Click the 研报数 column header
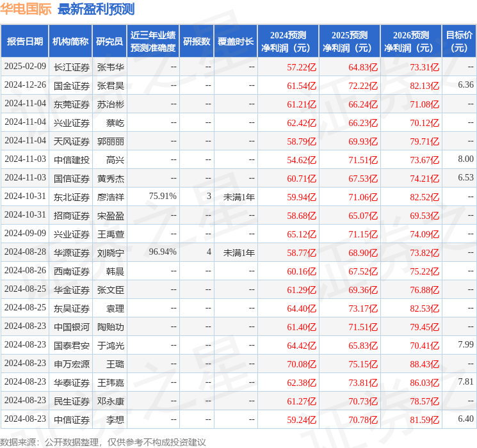The width and height of the screenshot is (477, 448). (197, 42)
